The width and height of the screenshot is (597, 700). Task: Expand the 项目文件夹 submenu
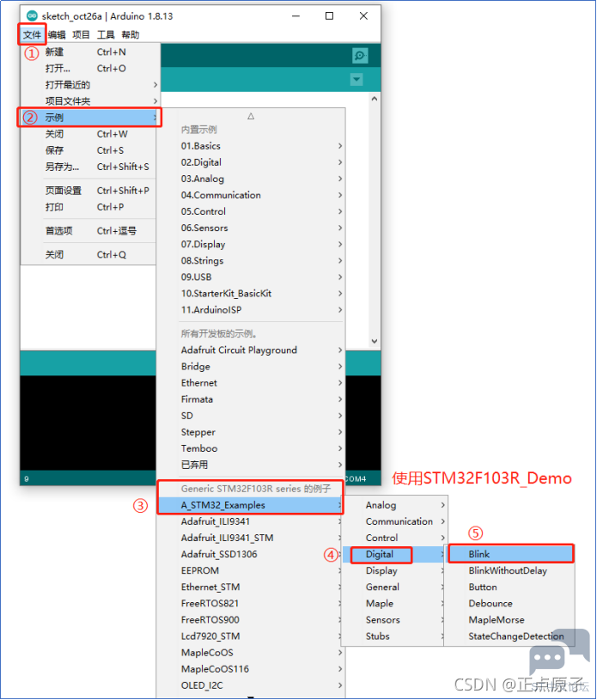point(91,101)
